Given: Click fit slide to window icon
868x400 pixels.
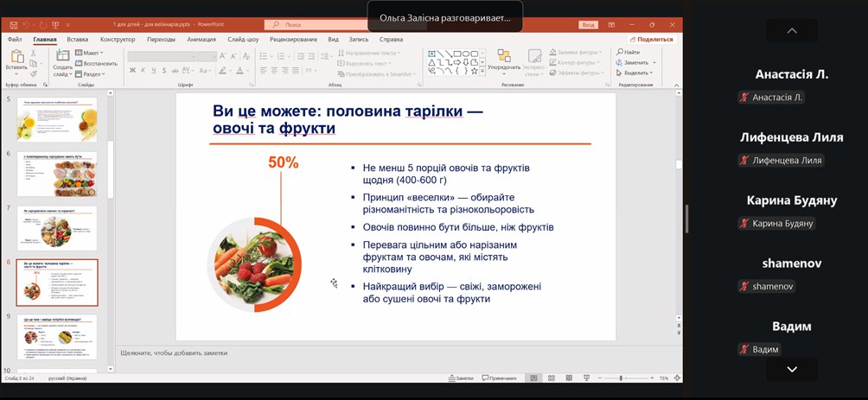Looking at the screenshot, I should pyautogui.click(x=677, y=378).
